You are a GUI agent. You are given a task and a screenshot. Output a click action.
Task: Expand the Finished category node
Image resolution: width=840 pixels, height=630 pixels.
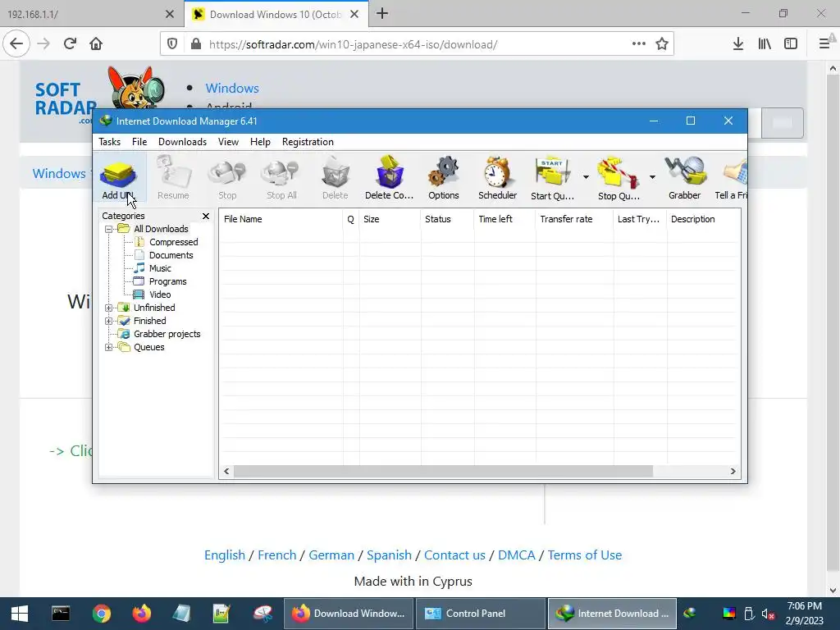pyautogui.click(x=109, y=322)
